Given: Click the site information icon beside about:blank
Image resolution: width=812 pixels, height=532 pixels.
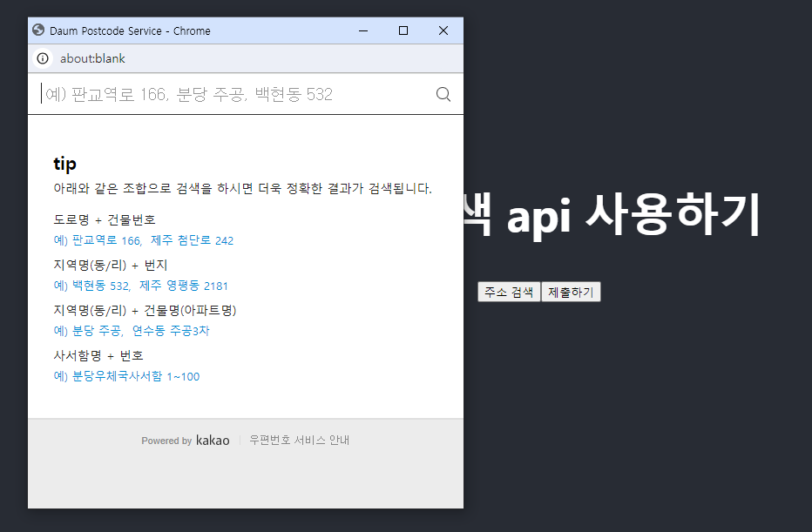Looking at the screenshot, I should tap(43, 58).
